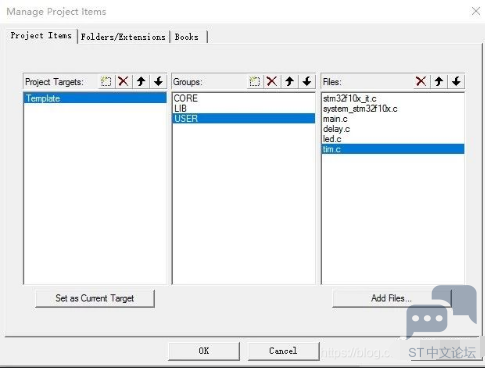The image size is (485, 368).
Task: Open the Books tab
Action: [x=187, y=37]
